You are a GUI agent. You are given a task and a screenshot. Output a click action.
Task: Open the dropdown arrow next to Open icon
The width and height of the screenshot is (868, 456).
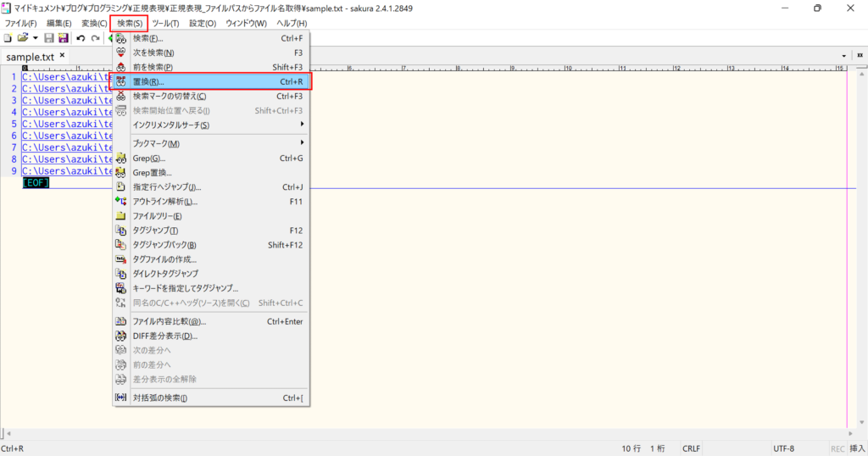[x=35, y=38]
